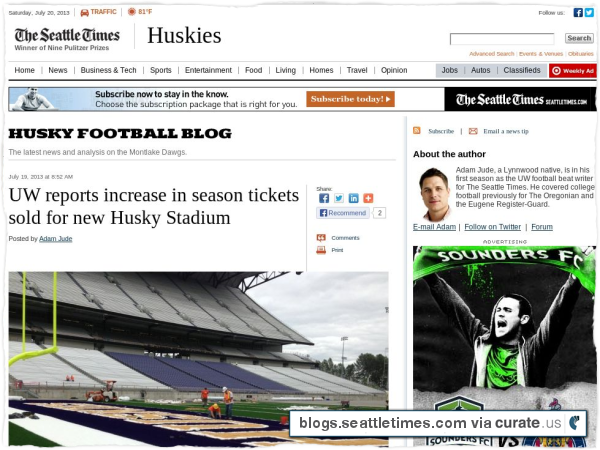This screenshot has height=450, width=600.
Task: Open the Sports menu item
Action: pyautogui.click(x=161, y=70)
